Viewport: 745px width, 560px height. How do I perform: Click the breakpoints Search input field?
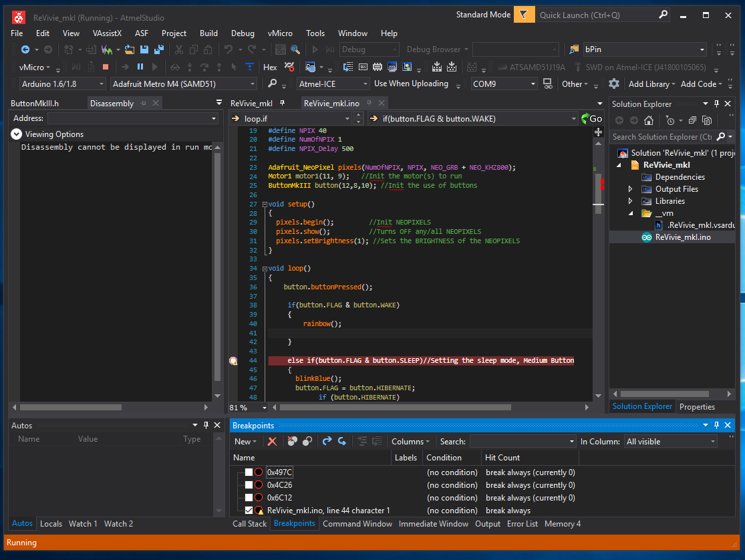pos(523,442)
